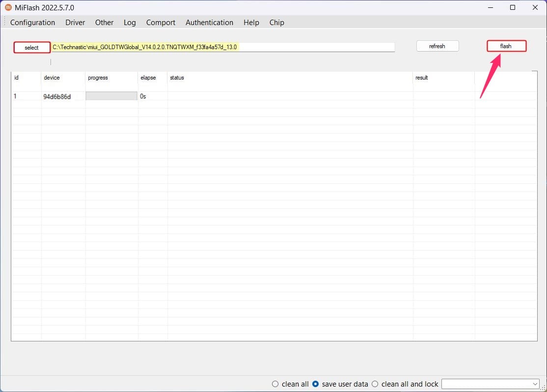Click the progress bar for device 94d6b86d
Screen dimensions: 547x392
pyautogui.click(x=111, y=96)
